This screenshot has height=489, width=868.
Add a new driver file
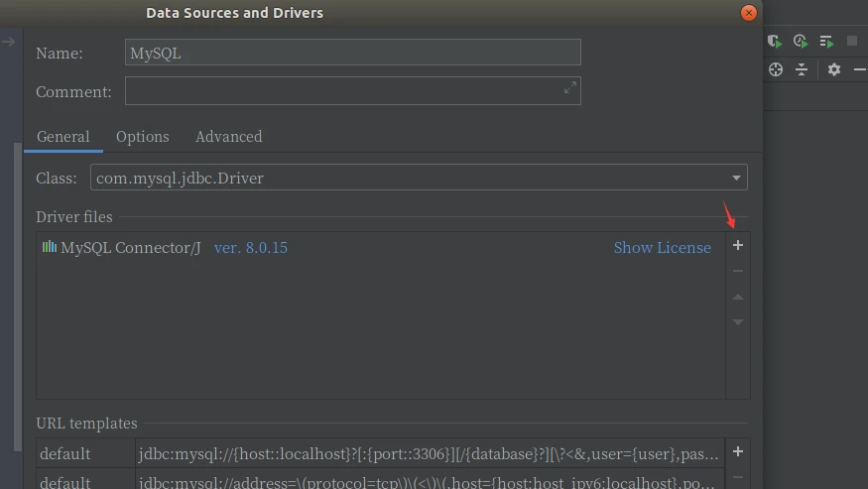[x=737, y=246]
